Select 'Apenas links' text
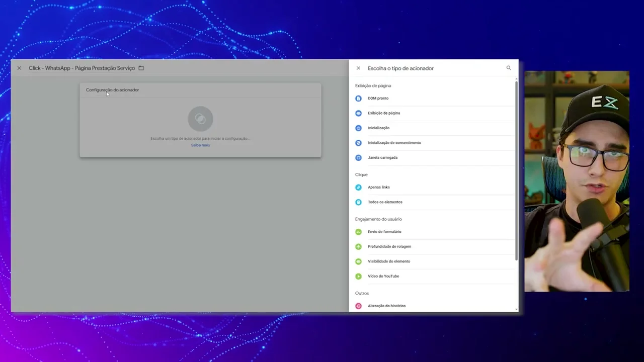The height and width of the screenshot is (362, 644). tap(379, 187)
